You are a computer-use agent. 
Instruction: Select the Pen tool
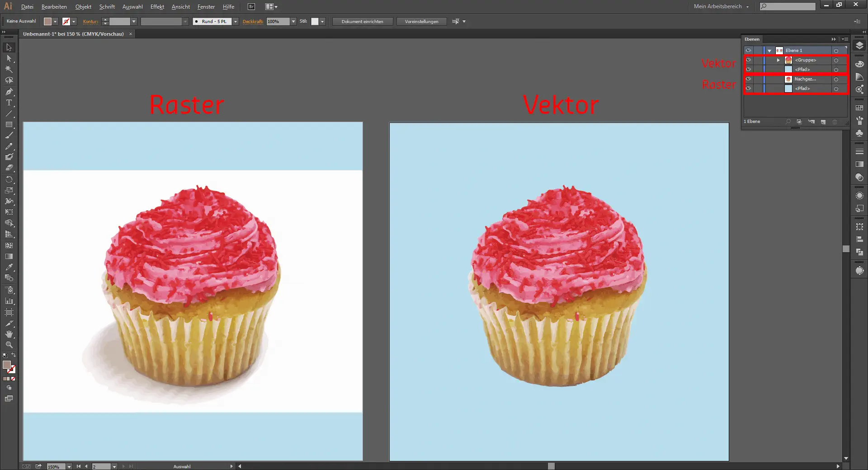[9, 92]
